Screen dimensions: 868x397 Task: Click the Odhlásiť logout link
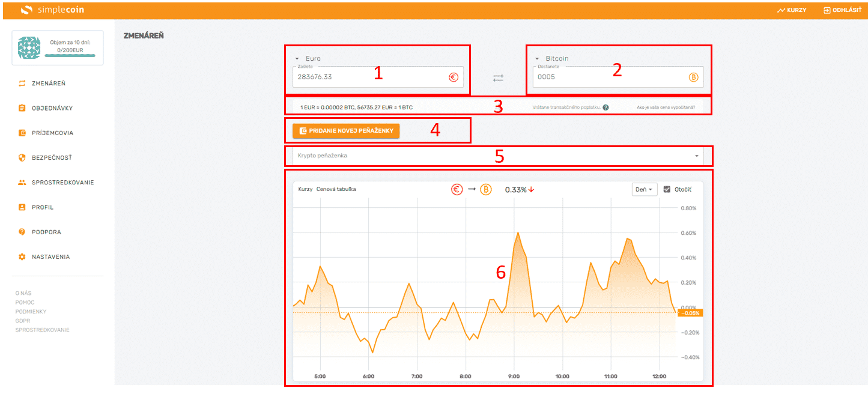pyautogui.click(x=842, y=10)
